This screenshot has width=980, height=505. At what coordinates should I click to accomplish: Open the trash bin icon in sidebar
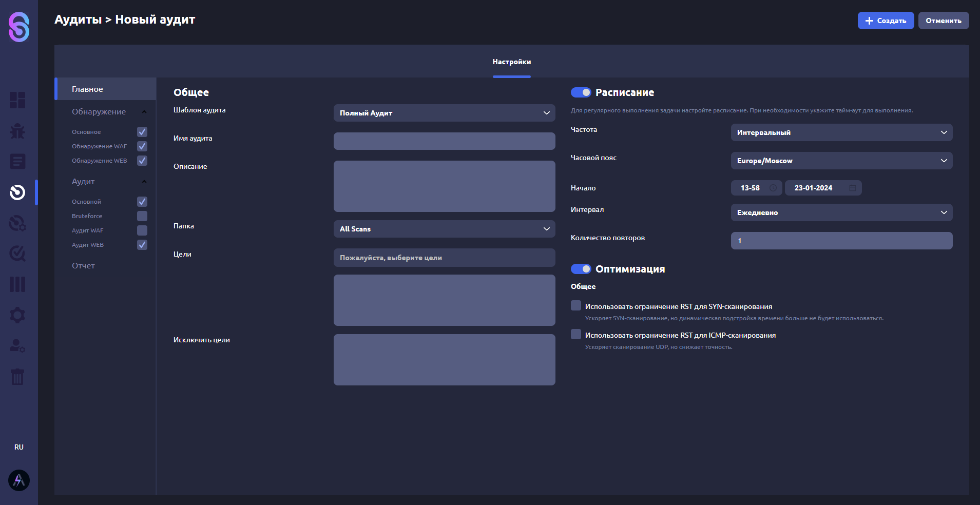[x=17, y=377]
